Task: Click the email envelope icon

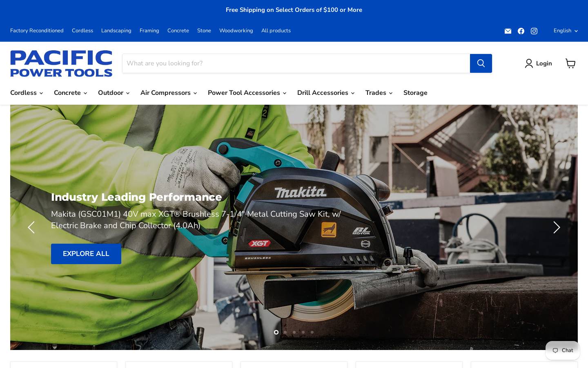Action: click(508, 31)
